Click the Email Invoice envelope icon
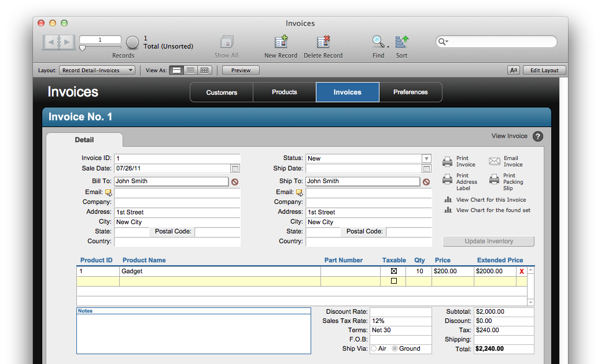The height and width of the screenshot is (364, 601). tap(495, 161)
